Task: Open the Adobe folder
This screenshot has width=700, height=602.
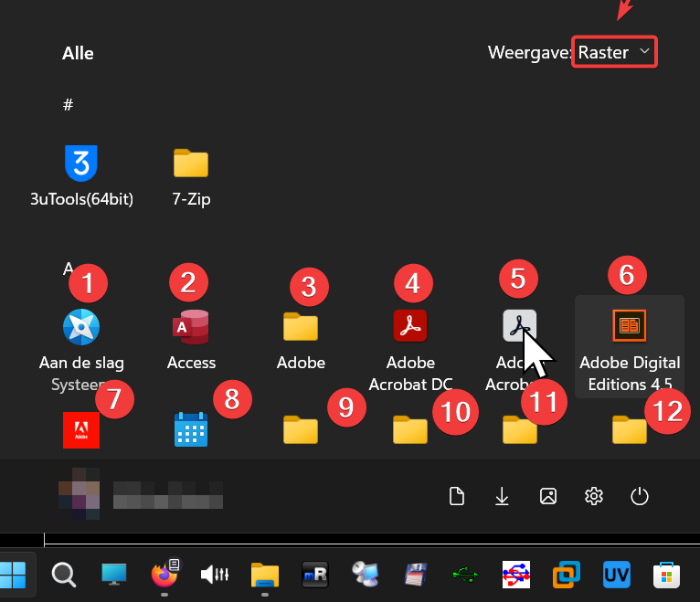Action: (x=301, y=340)
